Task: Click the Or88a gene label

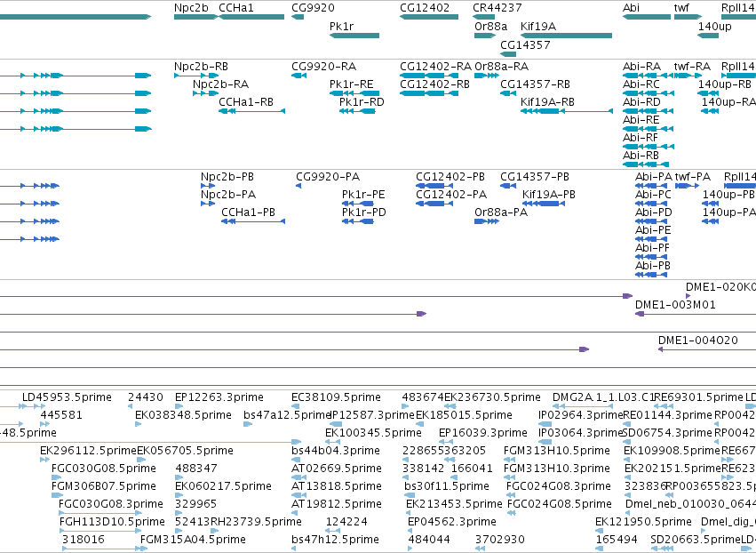Action: pos(490,27)
